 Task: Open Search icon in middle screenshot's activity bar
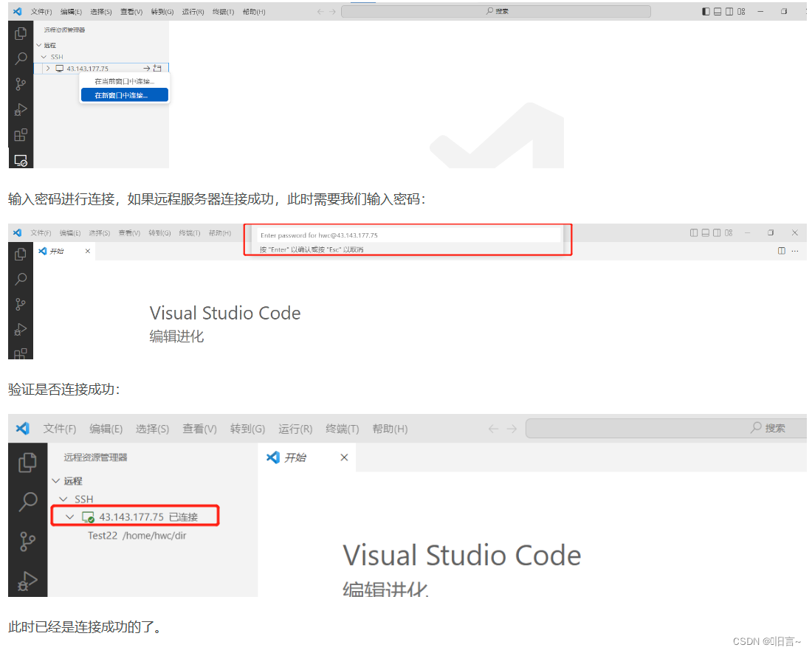tap(21, 280)
